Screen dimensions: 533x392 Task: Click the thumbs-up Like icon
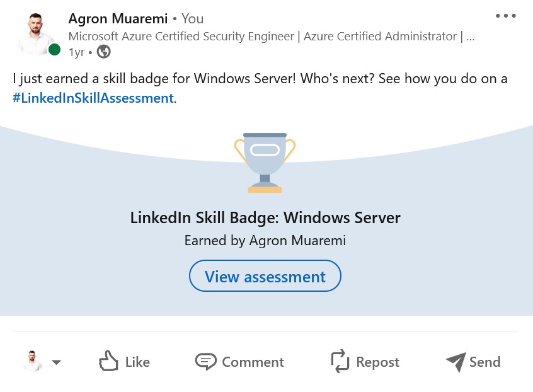tap(108, 362)
